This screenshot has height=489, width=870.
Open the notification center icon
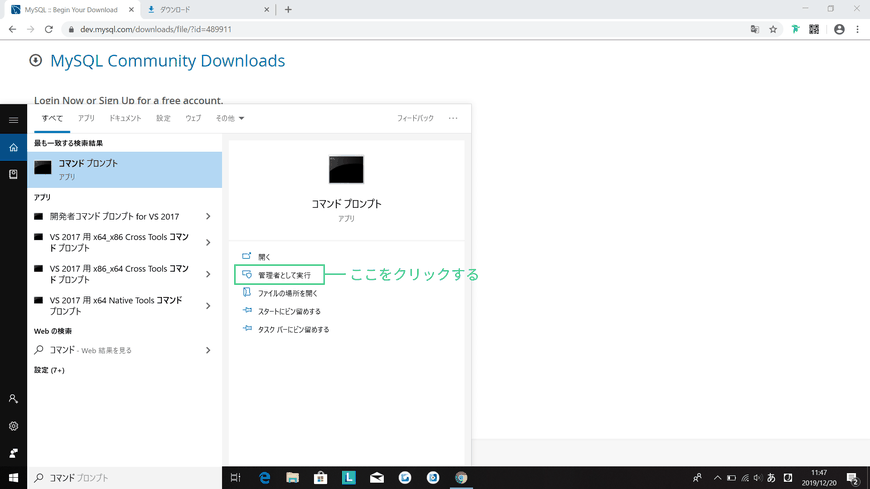click(853, 478)
